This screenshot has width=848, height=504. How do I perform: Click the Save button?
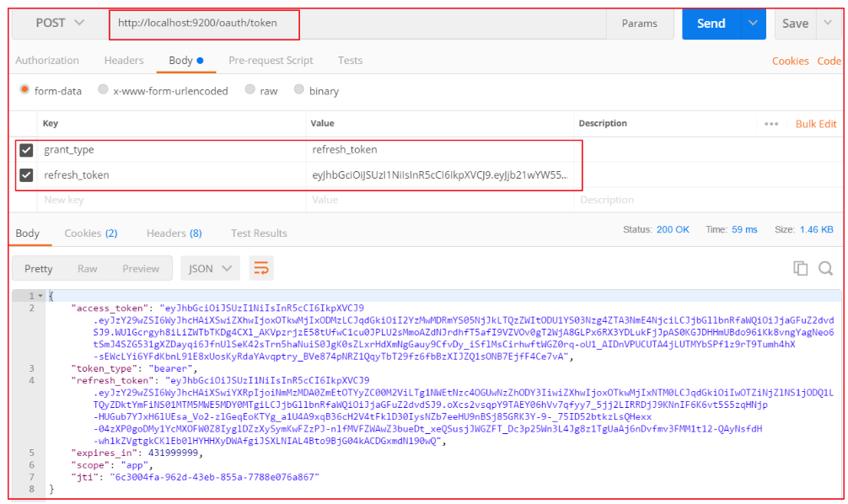click(x=795, y=24)
